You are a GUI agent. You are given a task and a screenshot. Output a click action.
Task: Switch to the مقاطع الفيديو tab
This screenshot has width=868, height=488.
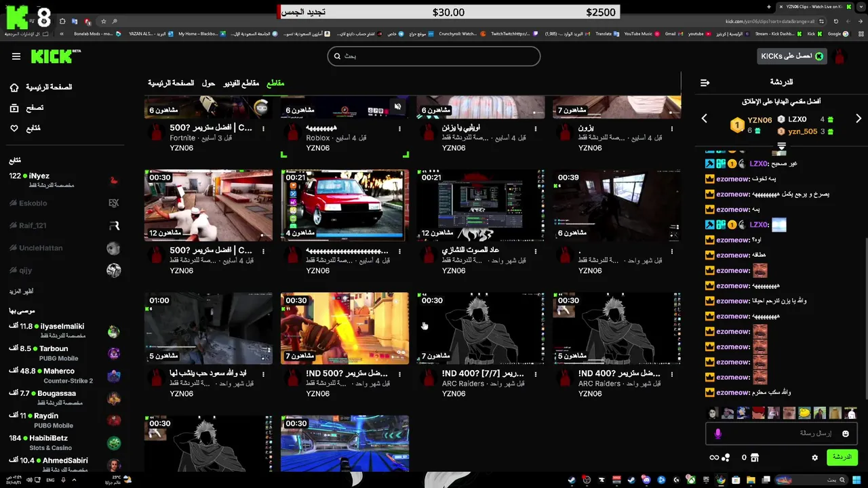click(241, 83)
